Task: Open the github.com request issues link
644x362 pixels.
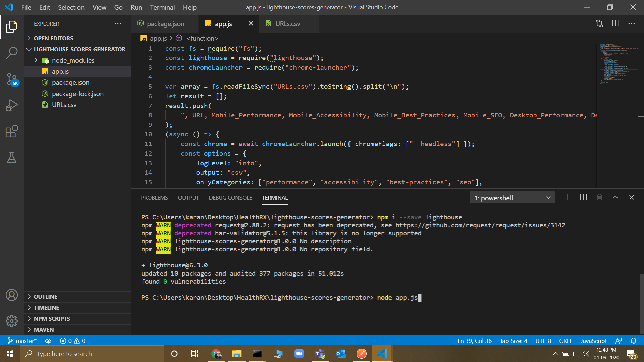Action: 480,225
